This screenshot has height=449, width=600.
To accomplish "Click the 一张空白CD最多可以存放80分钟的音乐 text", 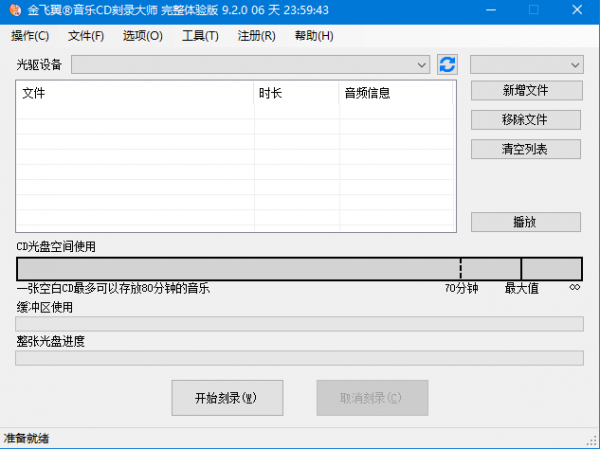I will [x=113, y=288].
